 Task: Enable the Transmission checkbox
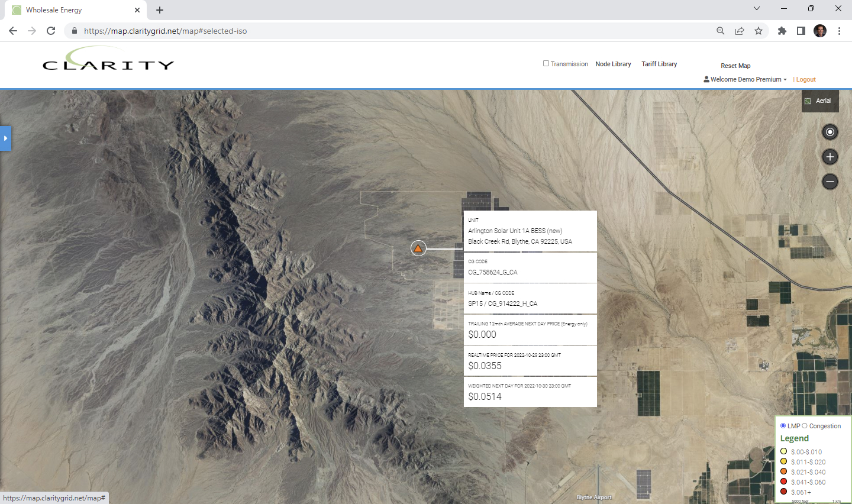pyautogui.click(x=546, y=63)
